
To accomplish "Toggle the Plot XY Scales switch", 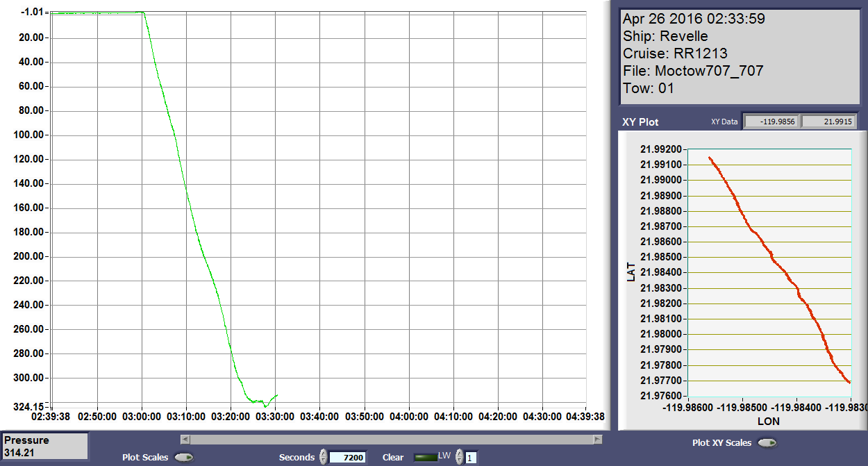I will tap(767, 442).
